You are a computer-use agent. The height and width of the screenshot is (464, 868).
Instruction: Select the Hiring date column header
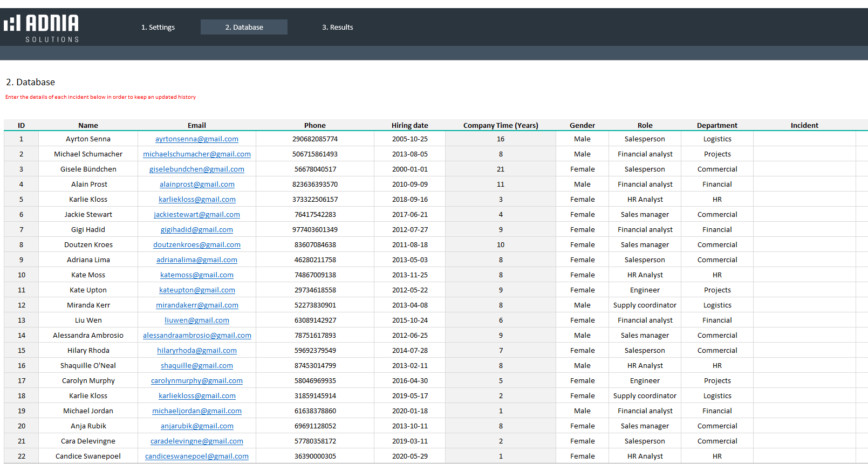point(409,126)
